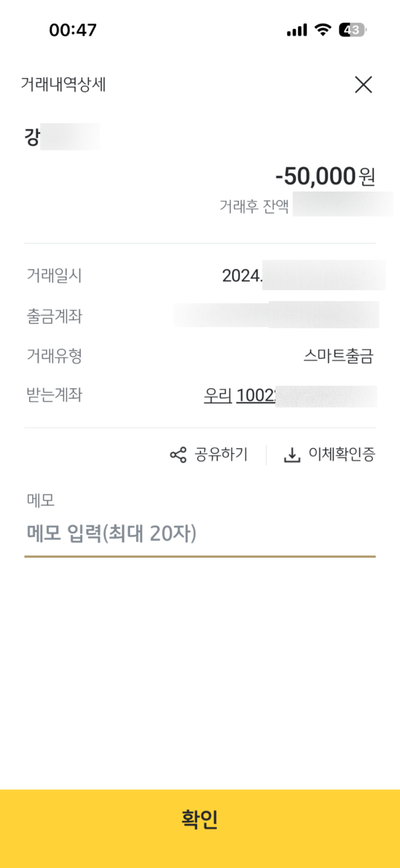The height and width of the screenshot is (868, 400).
Task: Tap the -50,000원 transaction amount
Action: (325, 176)
